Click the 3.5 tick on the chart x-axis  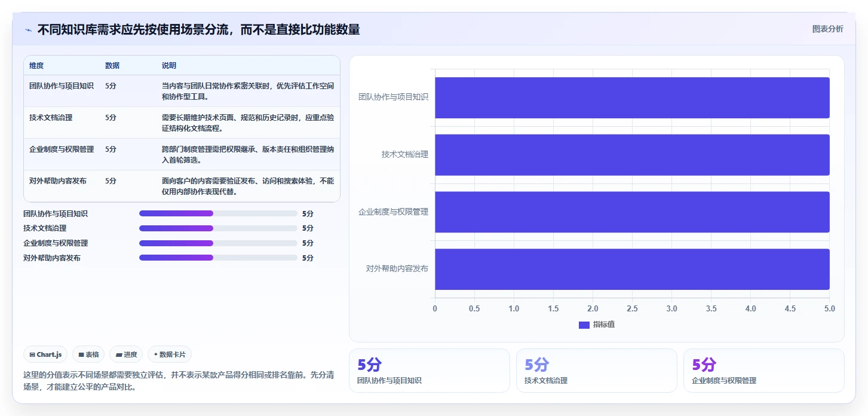click(x=711, y=308)
